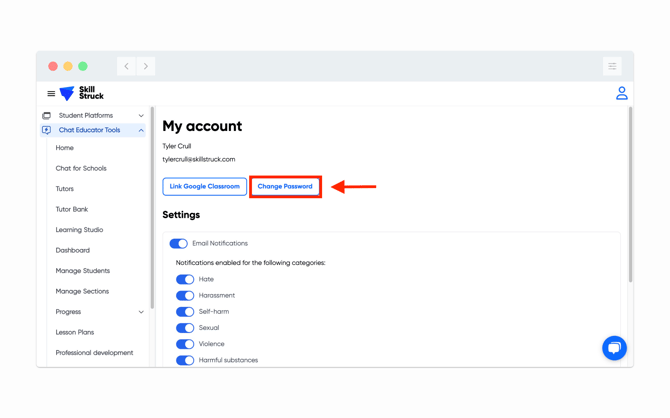Expand the Progress submenu

pyautogui.click(x=141, y=312)
